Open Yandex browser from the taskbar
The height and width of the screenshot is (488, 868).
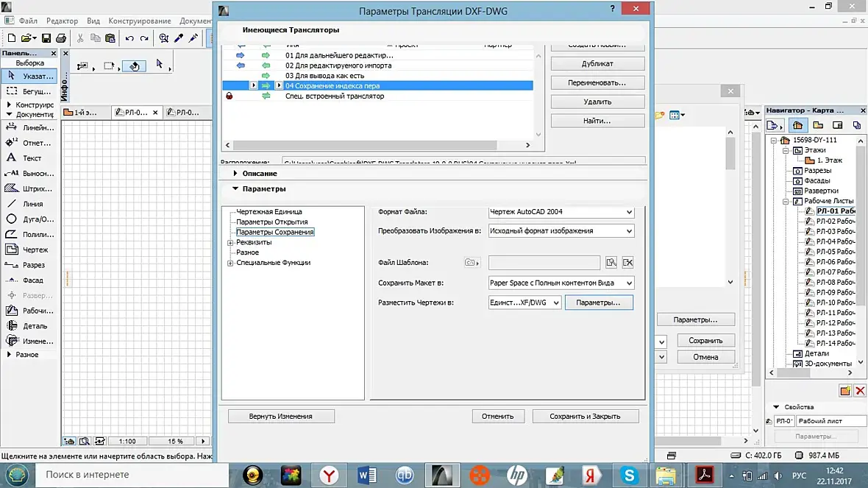(329, 475)
